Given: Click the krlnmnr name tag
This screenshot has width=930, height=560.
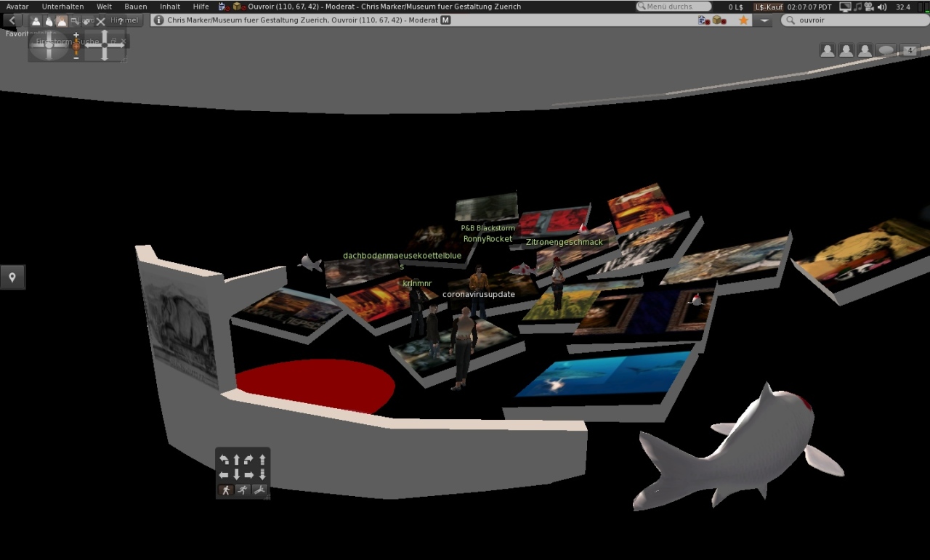Looking at the screenshot, I should click(417, 283).
